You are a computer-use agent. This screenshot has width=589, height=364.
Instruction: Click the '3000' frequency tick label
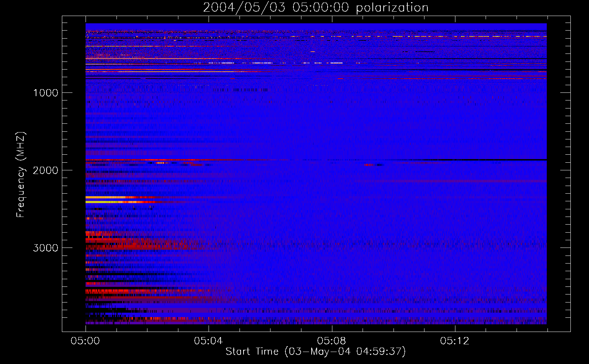(46, 248)
